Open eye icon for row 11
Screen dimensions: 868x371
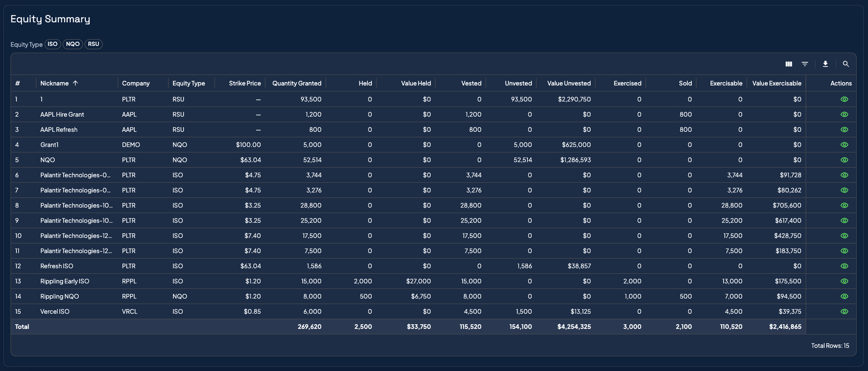coord(844,251)
